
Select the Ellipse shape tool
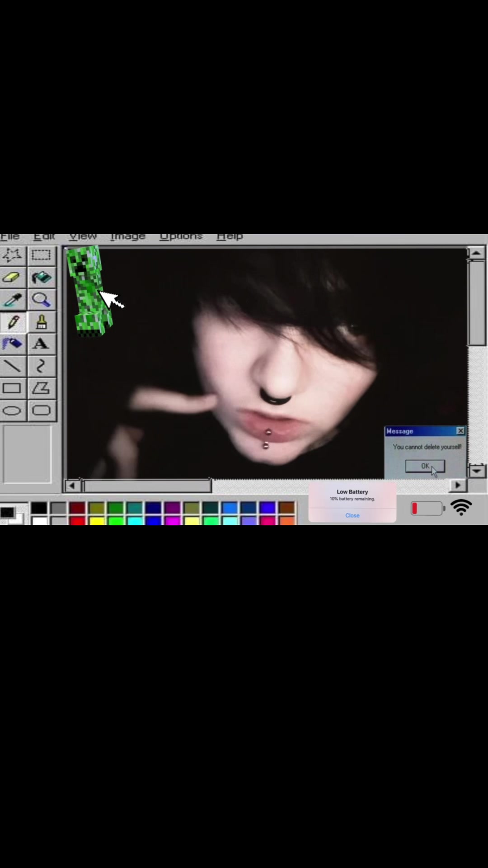pos(13,410)
